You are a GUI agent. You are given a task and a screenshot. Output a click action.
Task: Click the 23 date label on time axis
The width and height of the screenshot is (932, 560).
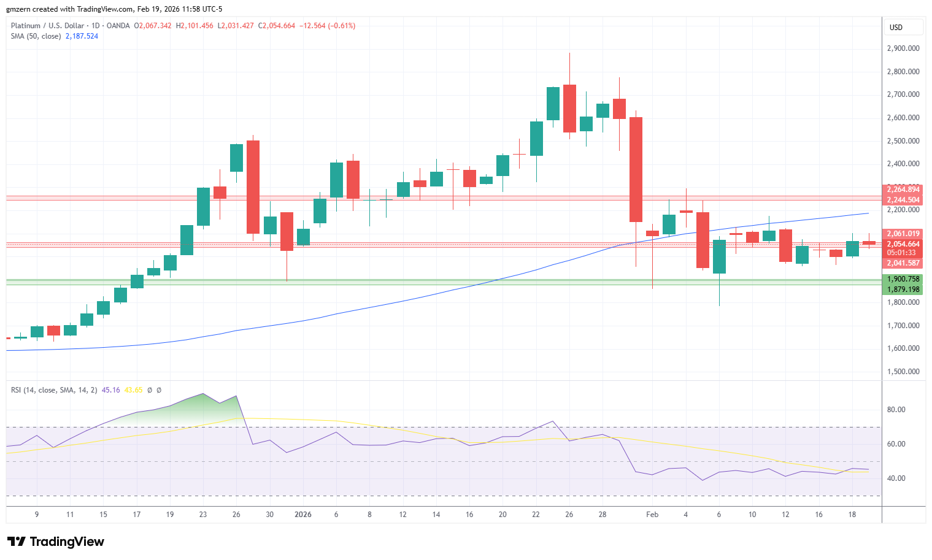pyautogui.click(x=203, y=515)
